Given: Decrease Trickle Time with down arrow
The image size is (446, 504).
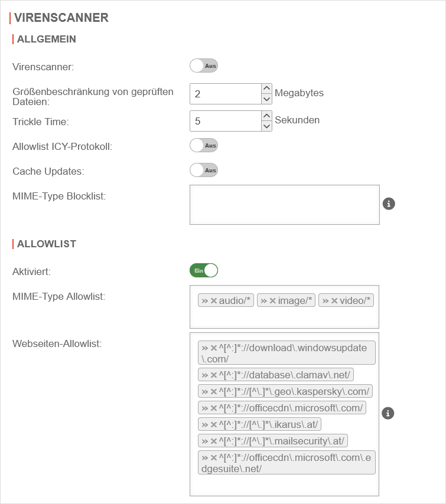Looking at the screenshot, I should point(266,126).
